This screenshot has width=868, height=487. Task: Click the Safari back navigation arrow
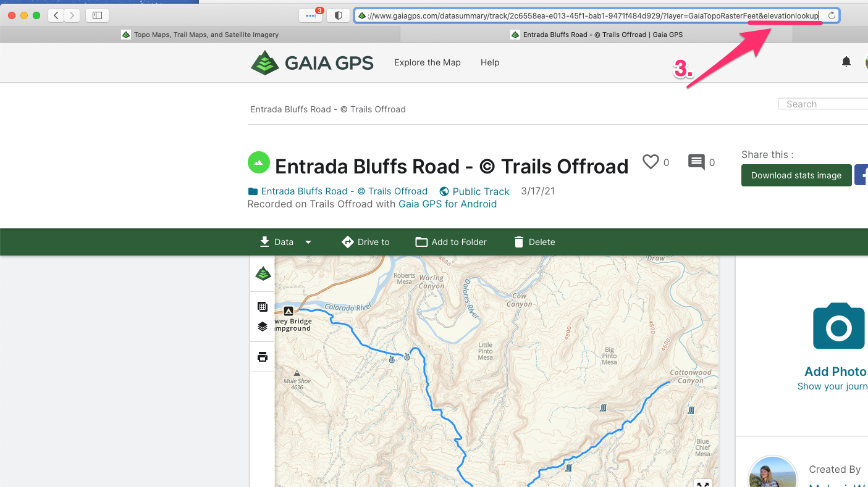pos(56,15)
